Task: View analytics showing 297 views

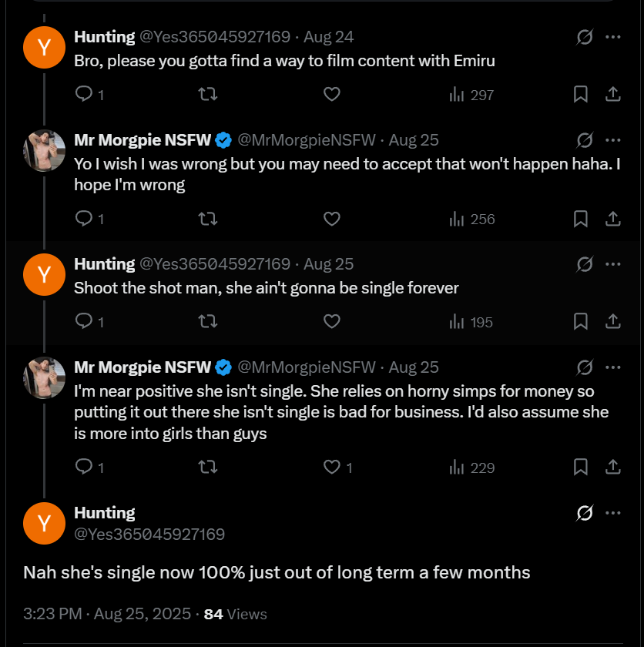Action: pyautogui.click(x=471, y=95)
